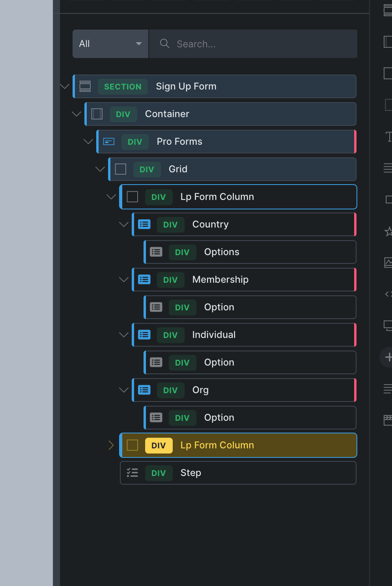Click the Sign Up Form section icon
The image size is (392, 586).
coord(85,86)
